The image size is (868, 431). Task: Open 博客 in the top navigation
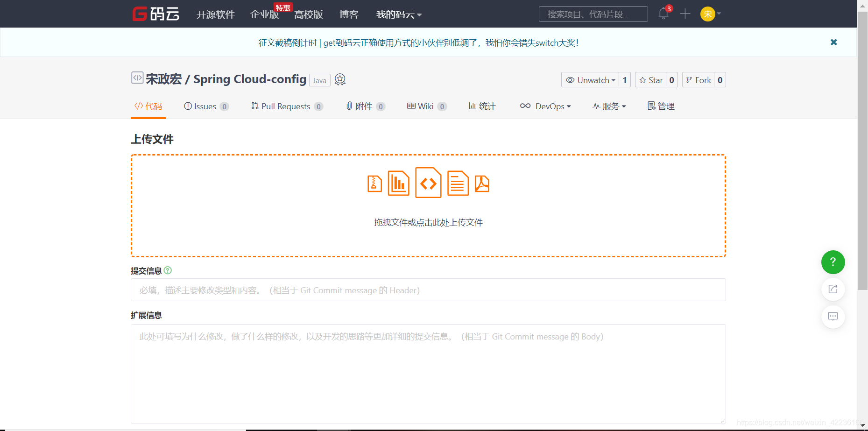point(349,14)
